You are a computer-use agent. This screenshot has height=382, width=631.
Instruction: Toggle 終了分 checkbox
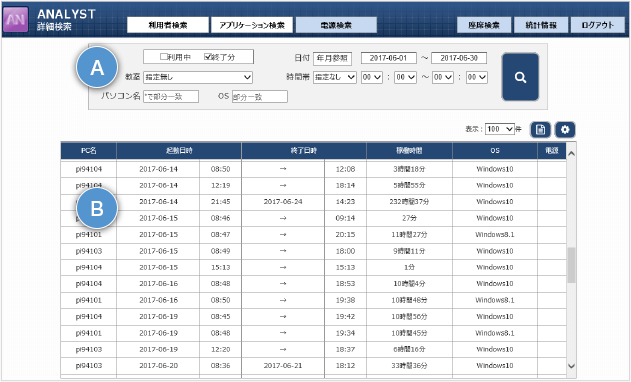(208, 57)
